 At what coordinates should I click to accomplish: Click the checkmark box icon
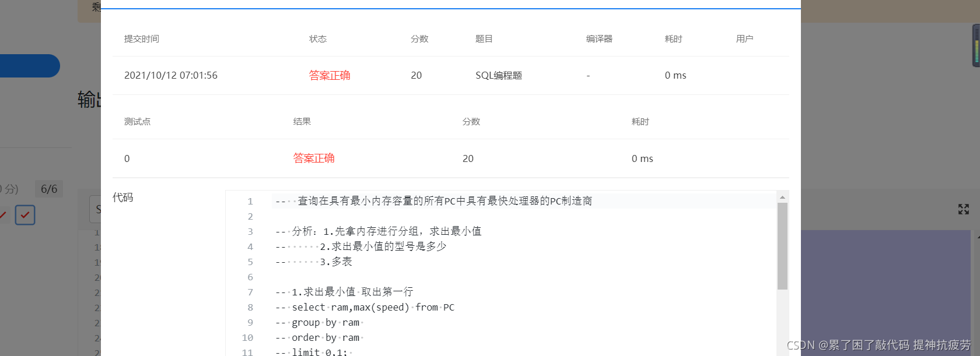point(25,215)
